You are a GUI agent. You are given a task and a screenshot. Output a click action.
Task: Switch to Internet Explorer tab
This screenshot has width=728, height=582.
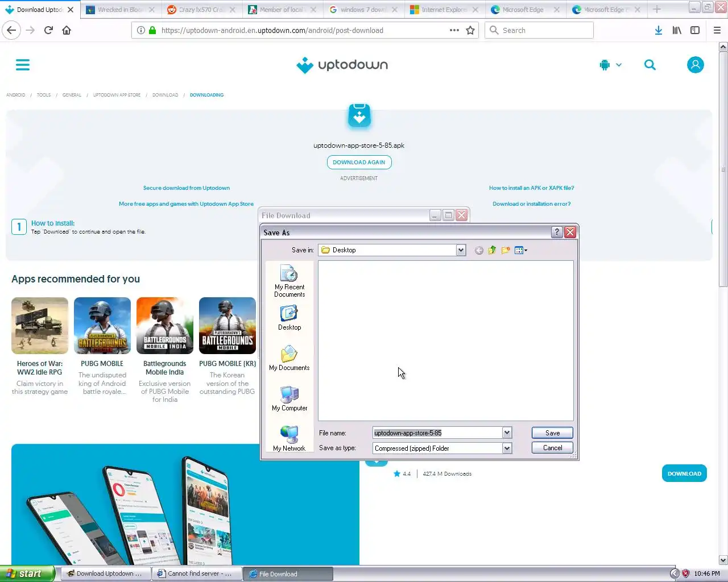tap(444, 10)
